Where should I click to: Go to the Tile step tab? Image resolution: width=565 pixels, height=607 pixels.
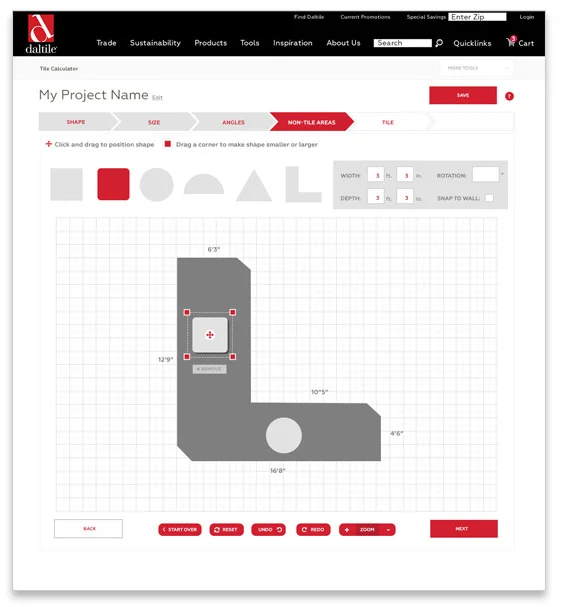[x=388, y=122]
